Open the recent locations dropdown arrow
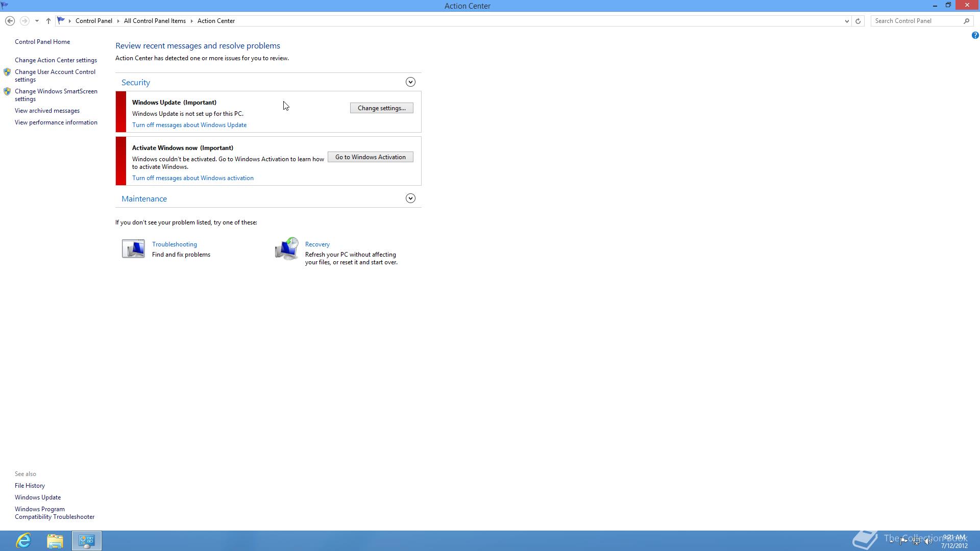 (37, 21)
